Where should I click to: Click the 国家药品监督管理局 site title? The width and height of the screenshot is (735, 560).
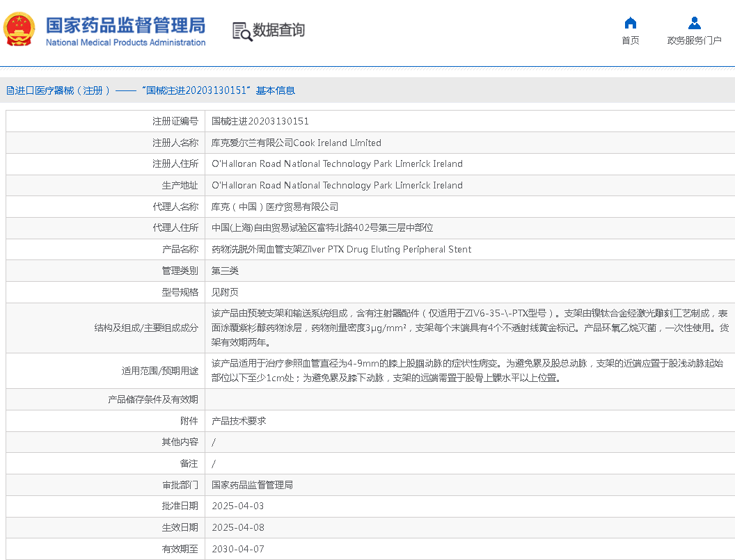tap(125, 25)
